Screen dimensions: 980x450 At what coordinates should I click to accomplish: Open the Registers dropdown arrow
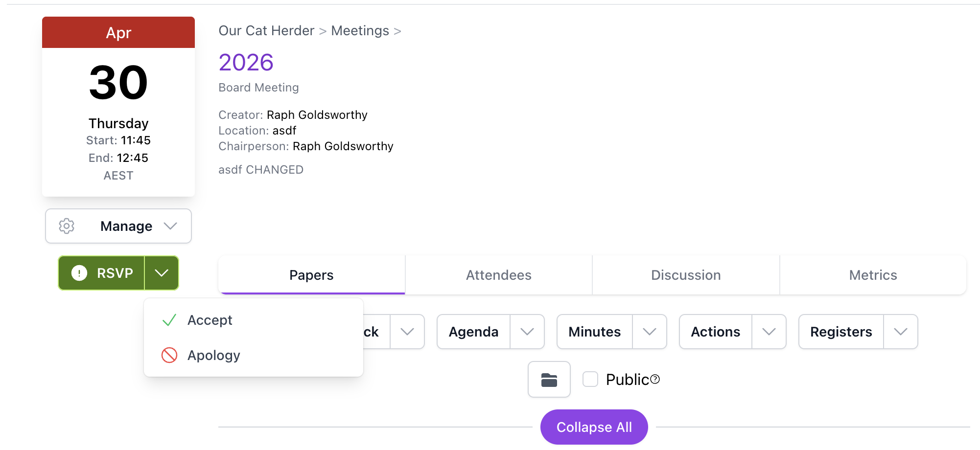point(901,332)
